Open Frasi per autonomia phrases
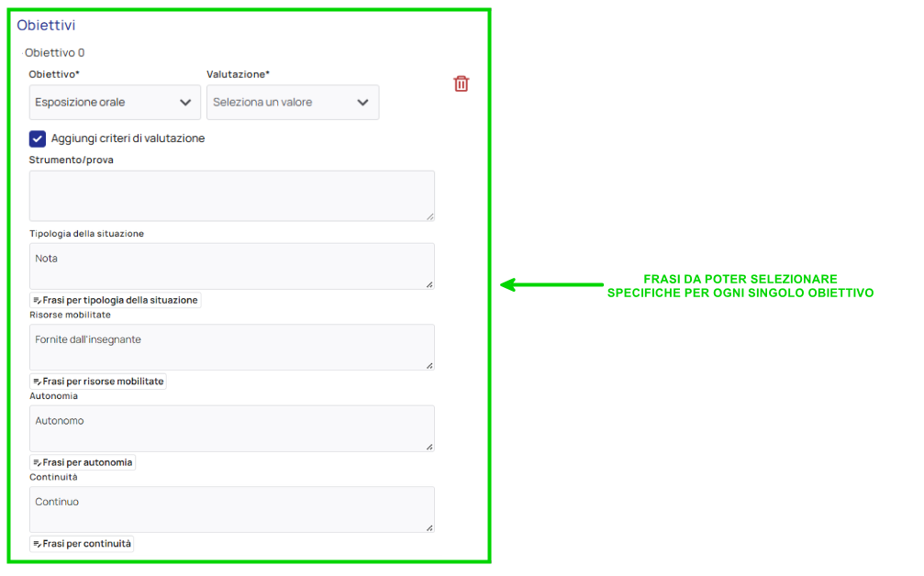Viewport: 924px width, 576px height. pos(83,463)
